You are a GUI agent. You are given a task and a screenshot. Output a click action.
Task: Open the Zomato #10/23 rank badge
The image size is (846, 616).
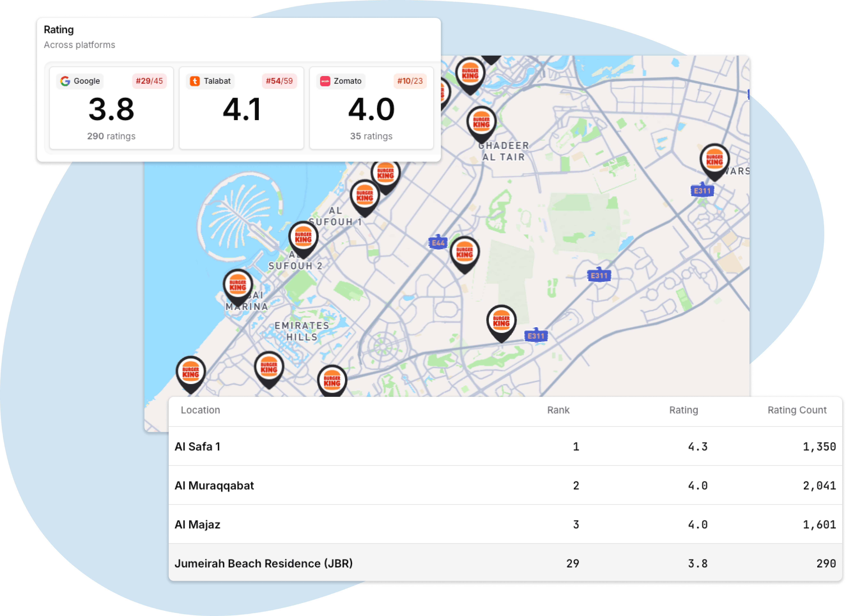tap(410, 81)
